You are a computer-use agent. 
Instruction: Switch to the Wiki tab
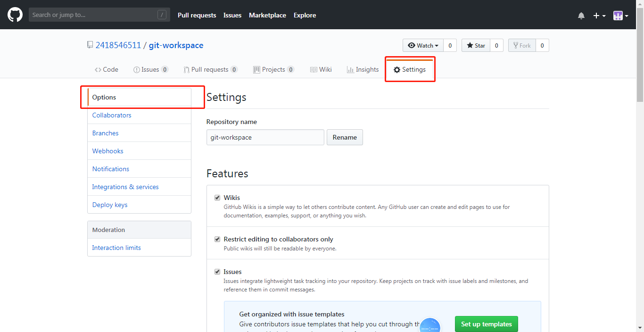pos(321,69)
